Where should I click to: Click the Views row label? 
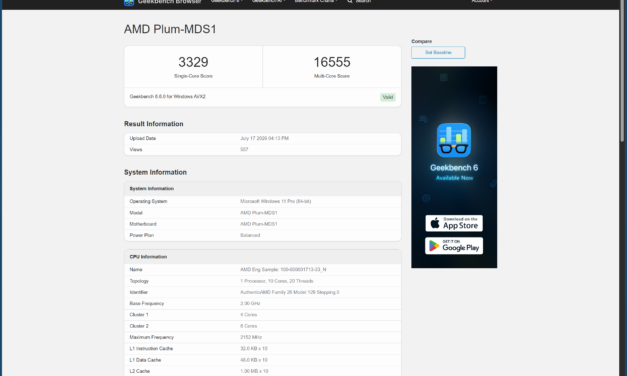(x=136, y=150)
